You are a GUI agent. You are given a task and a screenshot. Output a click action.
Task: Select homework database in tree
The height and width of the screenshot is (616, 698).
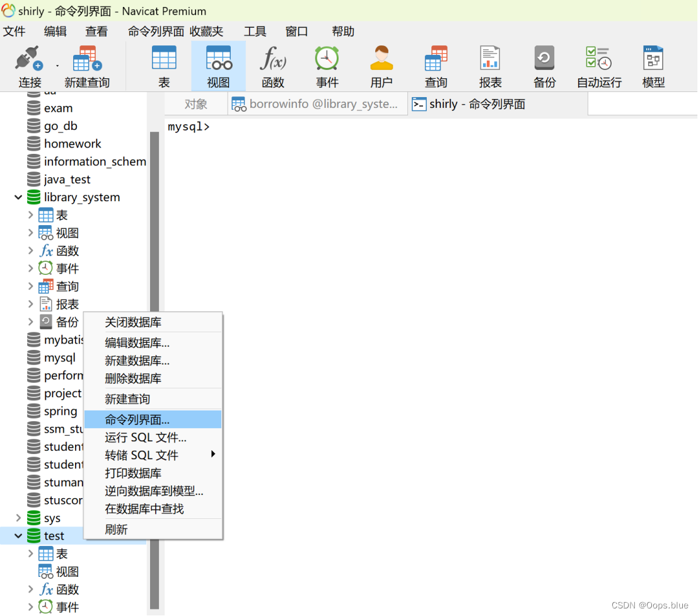coord(72,144)
